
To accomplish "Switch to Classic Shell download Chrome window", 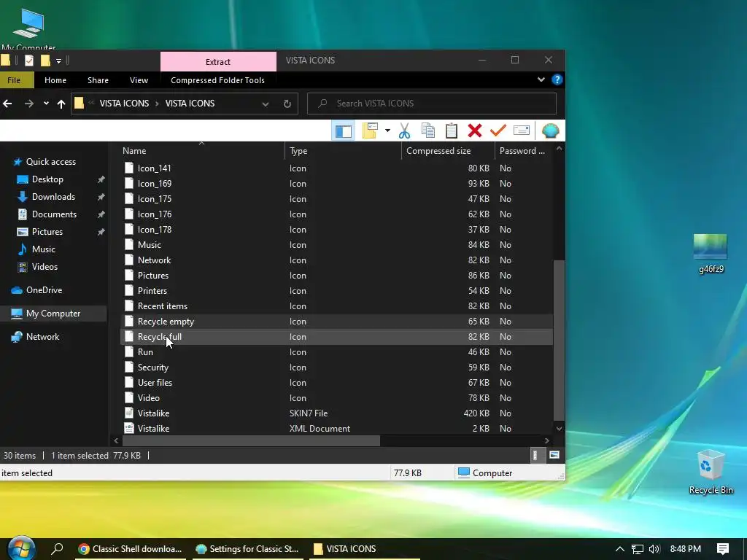I will coord(130,549).
